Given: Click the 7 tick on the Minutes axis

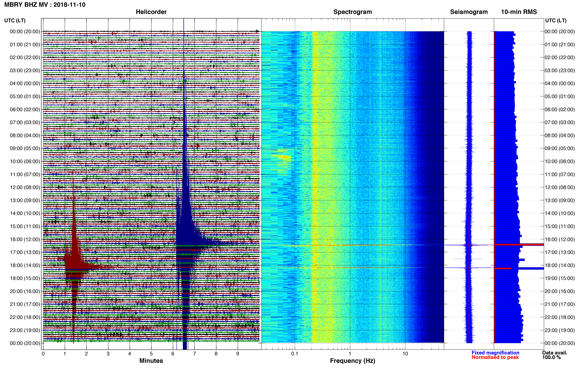Looking at the screenshot, I should pos(195,354).
